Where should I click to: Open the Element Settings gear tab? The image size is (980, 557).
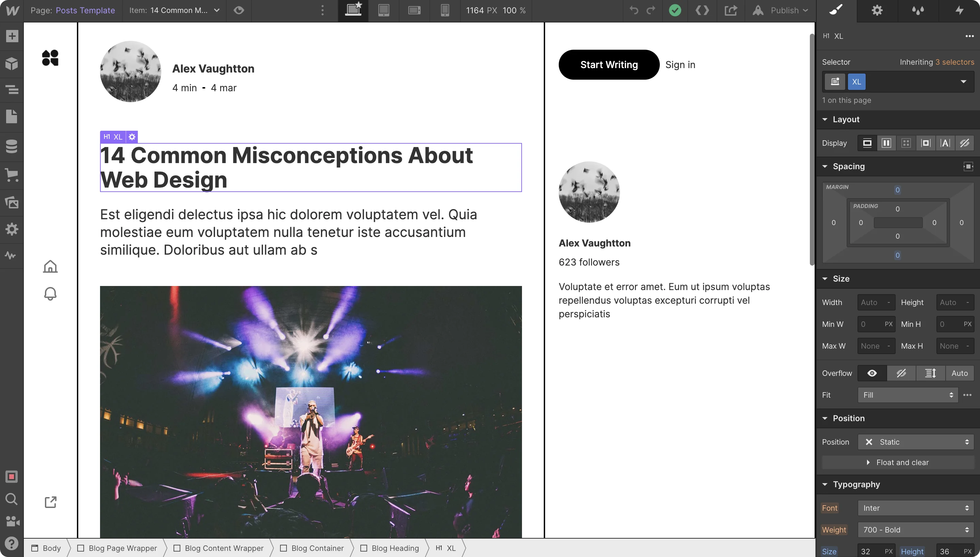coord(877,10)
